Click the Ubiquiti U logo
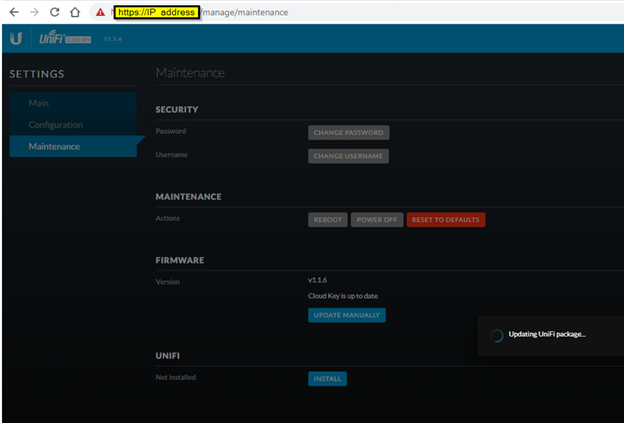This screenshot has width=624, height=423. point(16,39)
